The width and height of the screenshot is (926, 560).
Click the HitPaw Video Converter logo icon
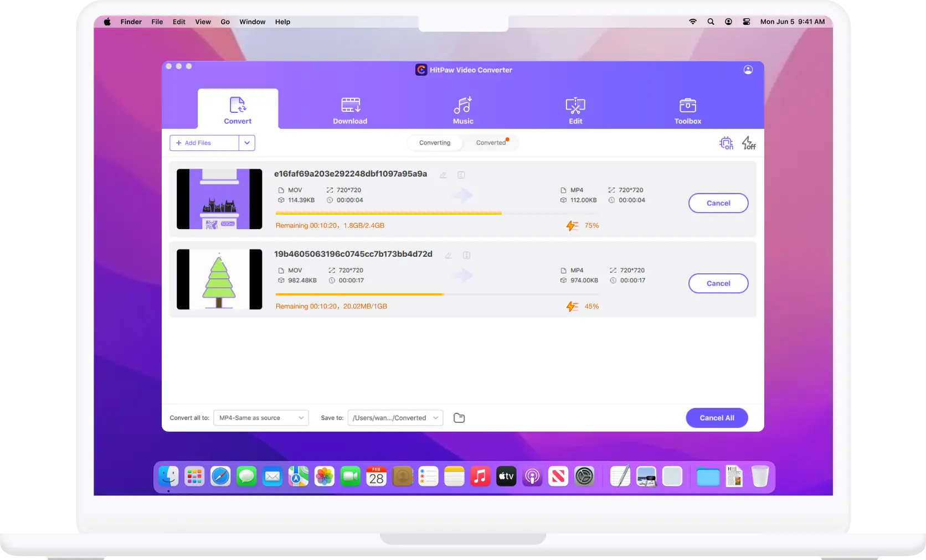[421, 70]
